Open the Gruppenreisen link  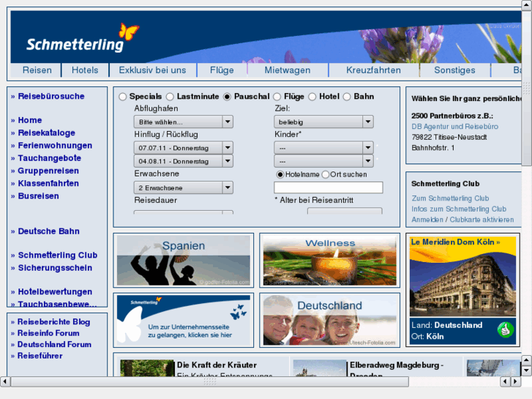48,171
